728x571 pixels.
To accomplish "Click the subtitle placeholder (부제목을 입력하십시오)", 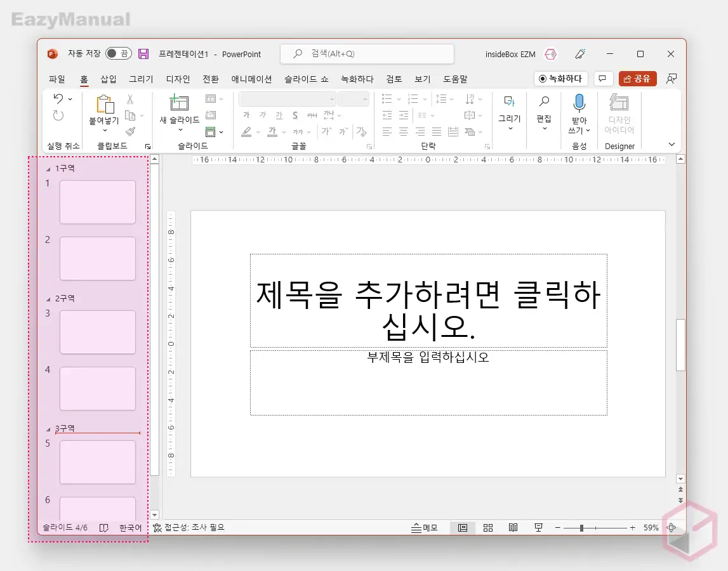I will [x=428, y=383].
